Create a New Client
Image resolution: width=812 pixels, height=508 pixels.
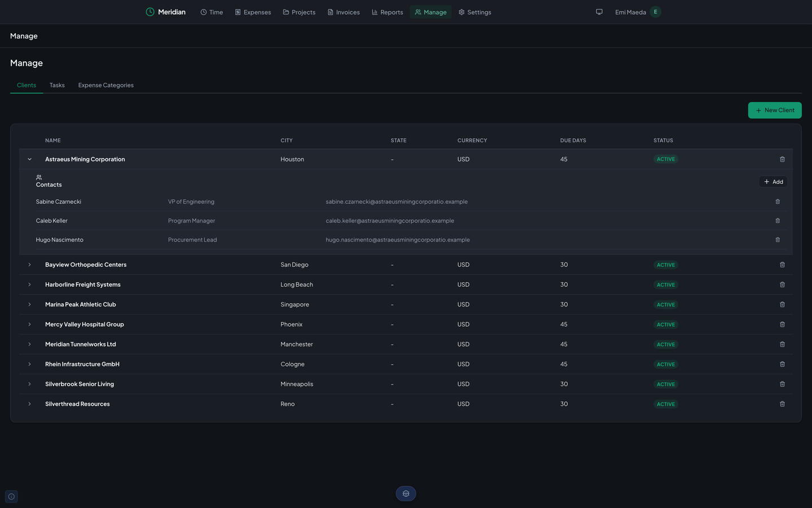[775, 110]
